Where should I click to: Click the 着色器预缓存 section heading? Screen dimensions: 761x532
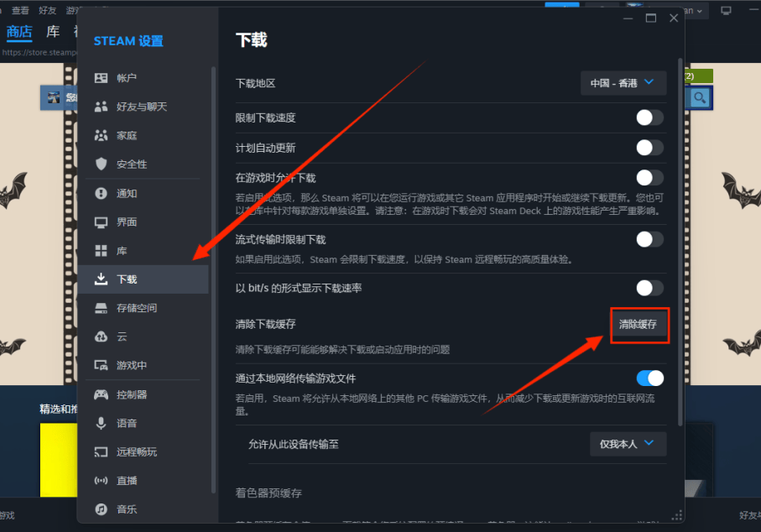coord(268,493)
